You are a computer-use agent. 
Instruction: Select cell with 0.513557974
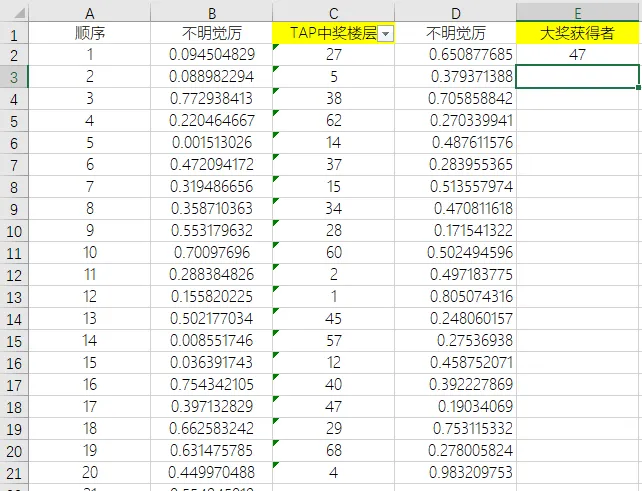(x=455, y=186)
